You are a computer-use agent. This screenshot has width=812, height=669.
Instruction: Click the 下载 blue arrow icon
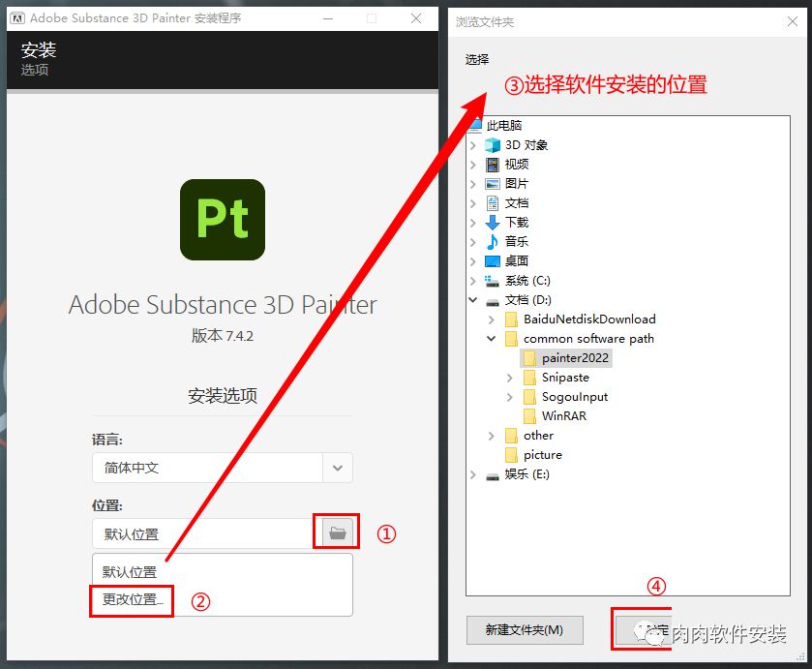coord(493,223)
